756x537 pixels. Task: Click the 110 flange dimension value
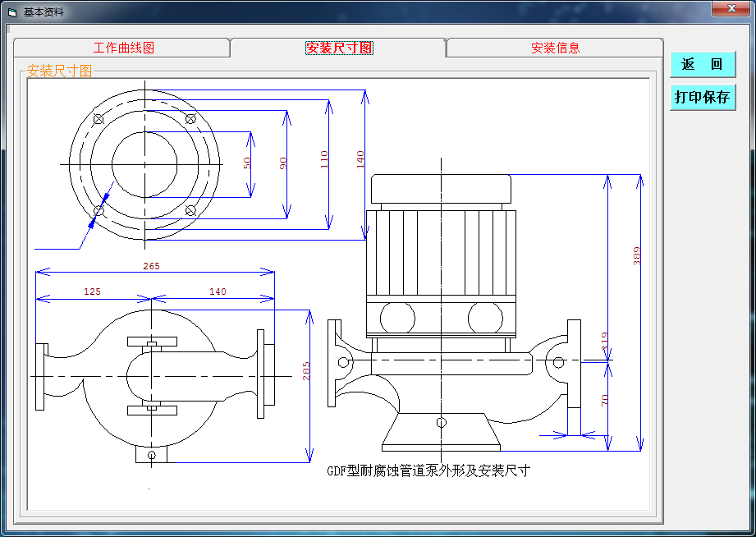click(324, 159)
